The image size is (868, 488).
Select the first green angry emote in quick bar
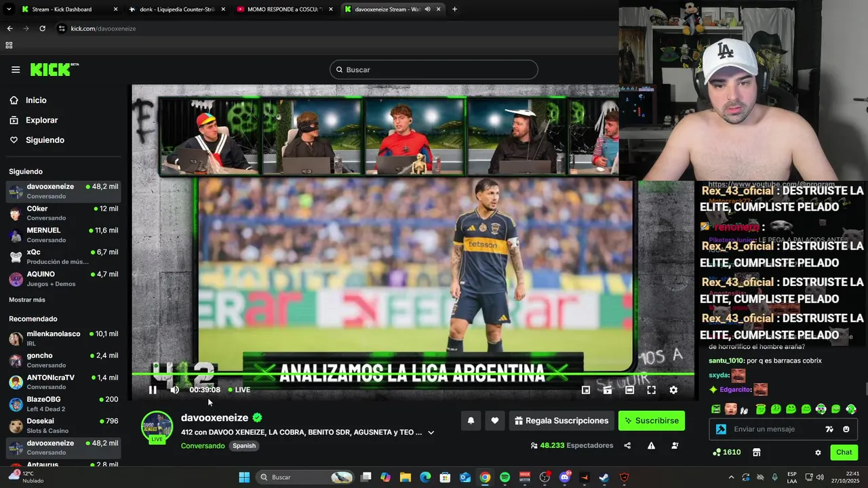point(715,409)
